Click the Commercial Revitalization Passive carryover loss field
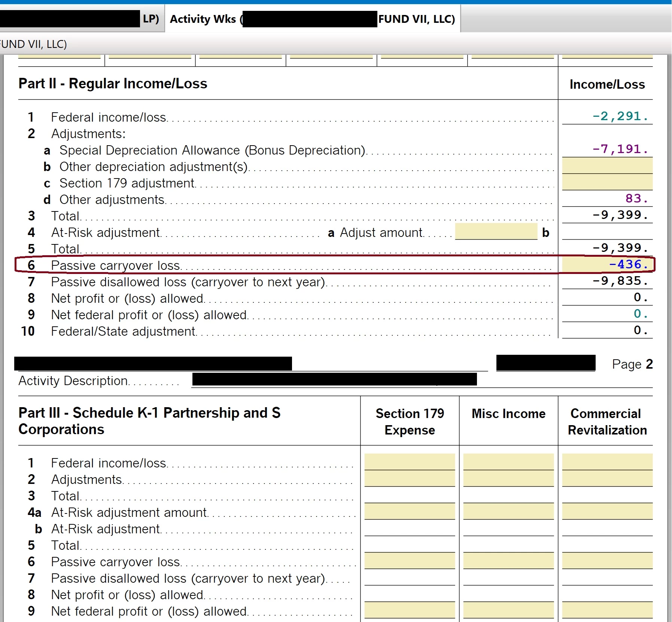Viewport: 672px width, 622px height. coord(607,561)
